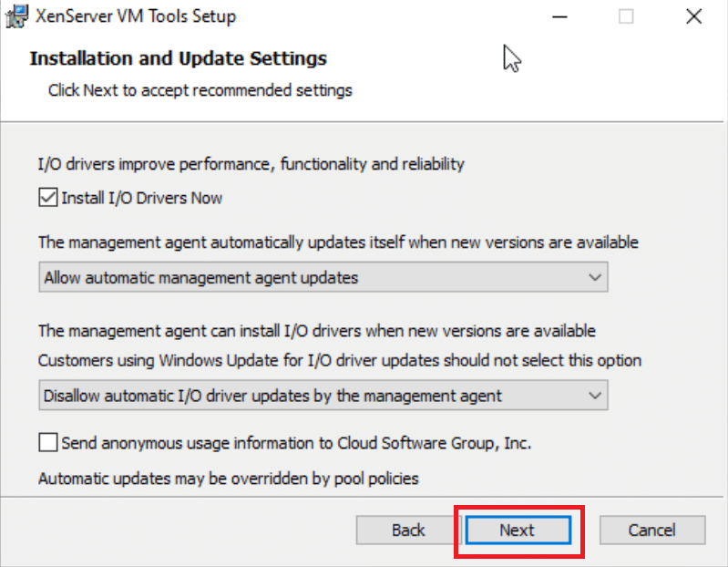Click the greyed-out maximize button

(626, 16)
